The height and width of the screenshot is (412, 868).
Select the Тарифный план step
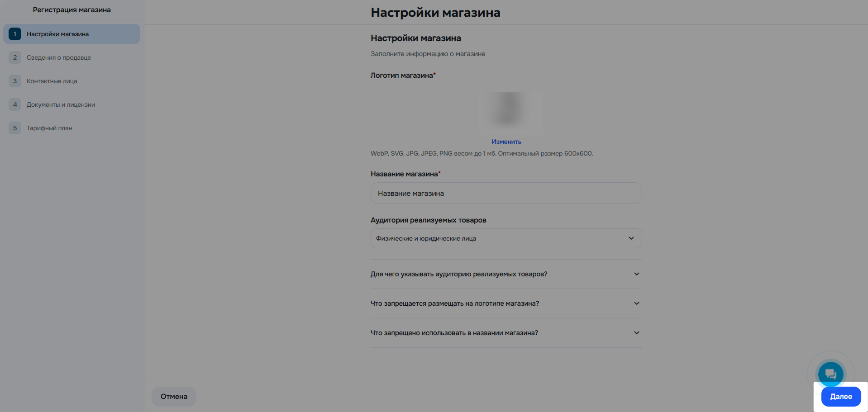pyautogui.click(x=50, y=128)
